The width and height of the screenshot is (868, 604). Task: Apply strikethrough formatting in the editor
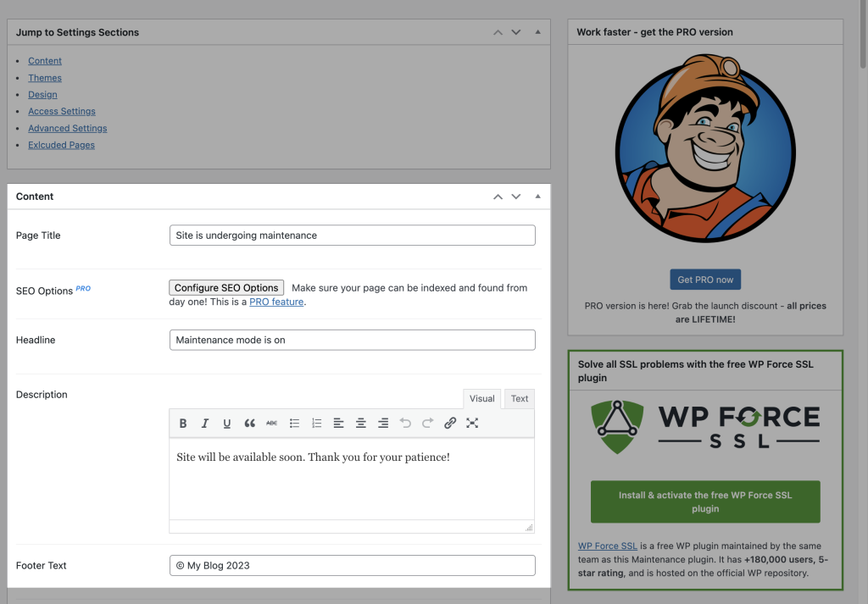click(x=271, y=424)
